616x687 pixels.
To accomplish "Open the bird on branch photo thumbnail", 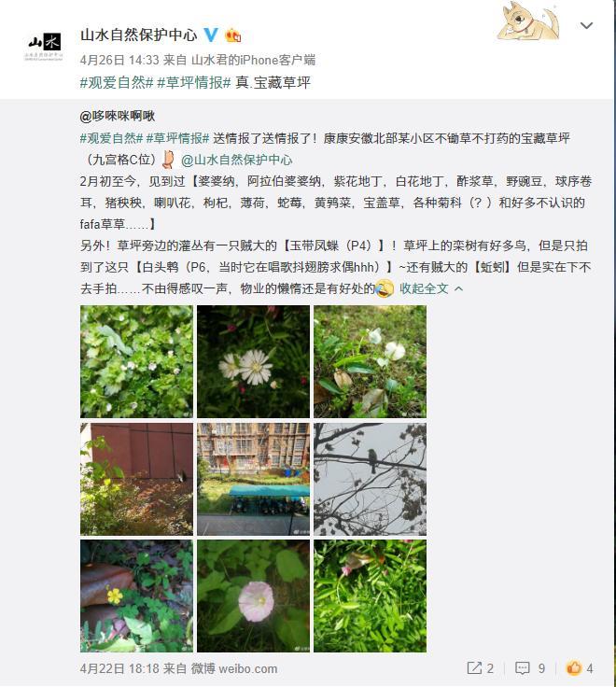I will coord(370,479).
